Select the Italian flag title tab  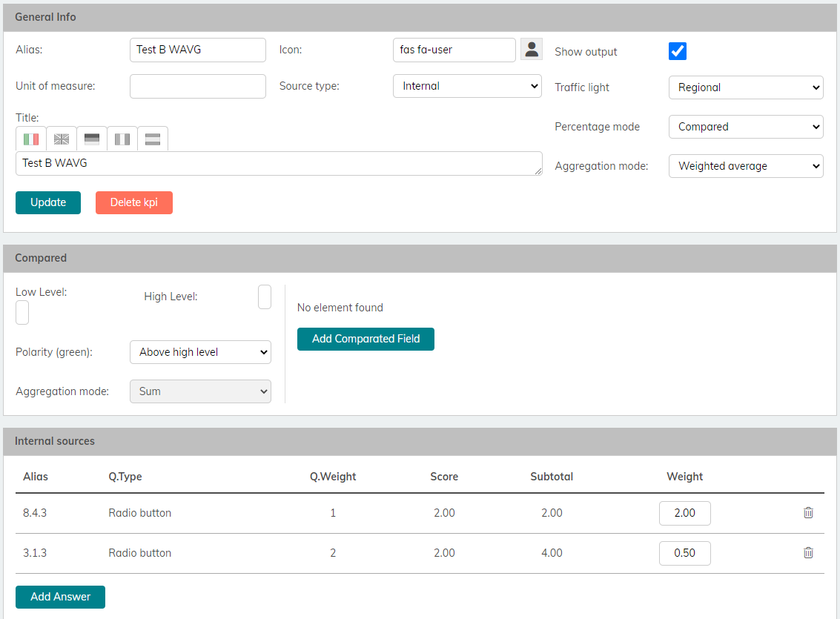click(x=31, y=139)
